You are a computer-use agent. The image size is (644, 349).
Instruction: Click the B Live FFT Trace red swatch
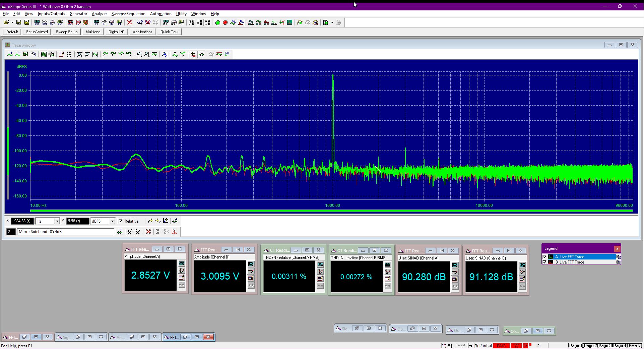[x=551, y=262]
